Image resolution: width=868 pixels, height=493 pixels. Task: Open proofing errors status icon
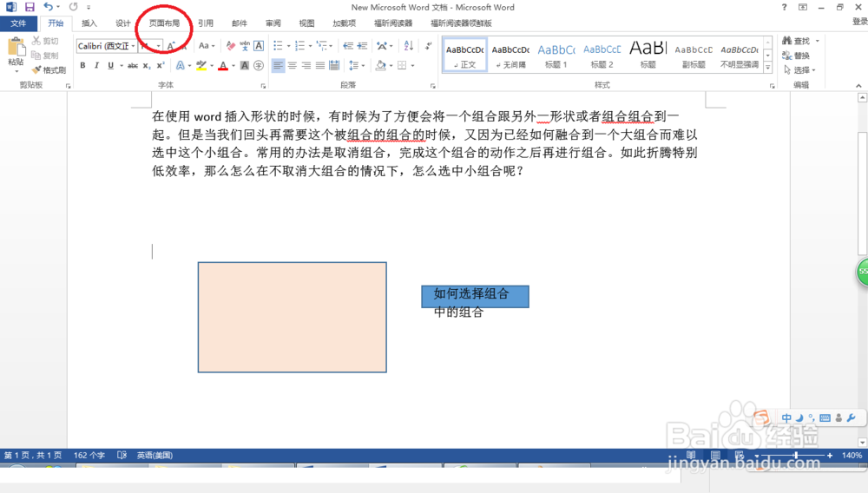click(x=122, y=455)
